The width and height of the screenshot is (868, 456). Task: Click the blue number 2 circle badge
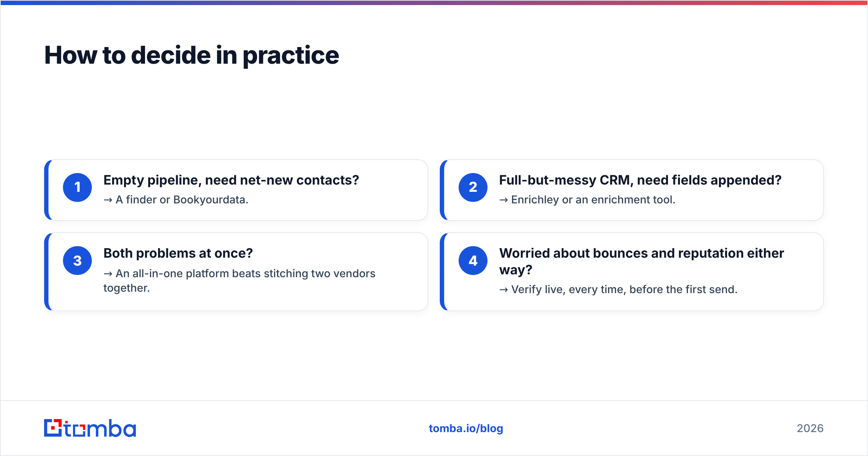point(473,187)
